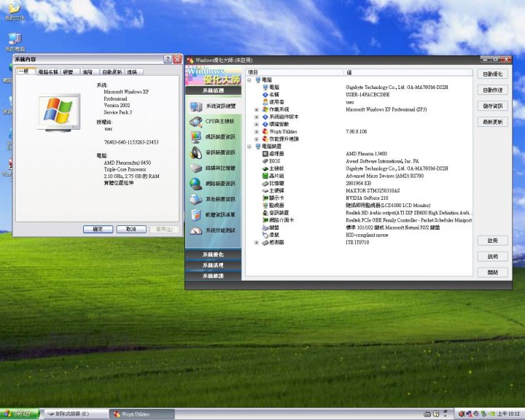Click the help question mark in 系統內容
525x420 pixels.
(x=168, y=59)
